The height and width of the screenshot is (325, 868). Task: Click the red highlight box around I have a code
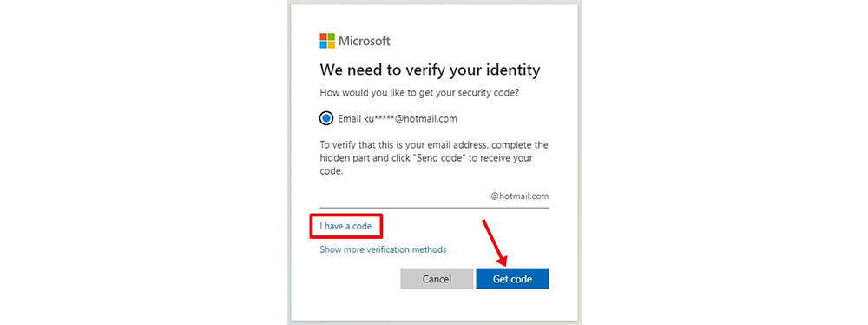click(346, 227)
